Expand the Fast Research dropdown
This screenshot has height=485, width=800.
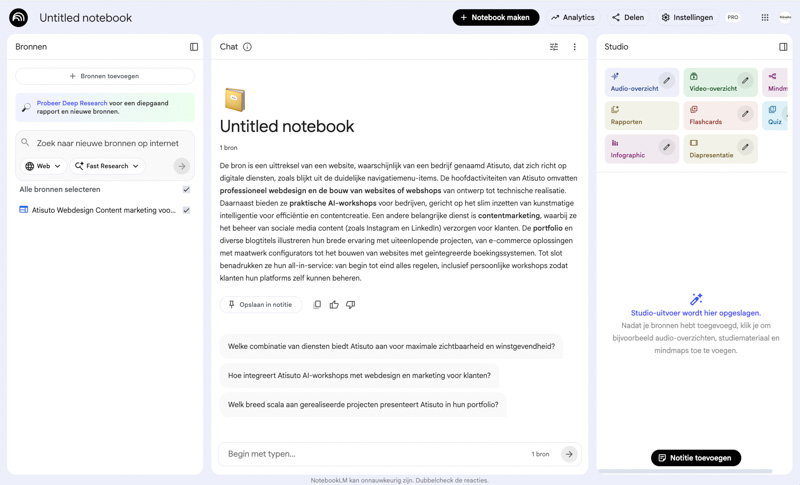coord(107,166)
